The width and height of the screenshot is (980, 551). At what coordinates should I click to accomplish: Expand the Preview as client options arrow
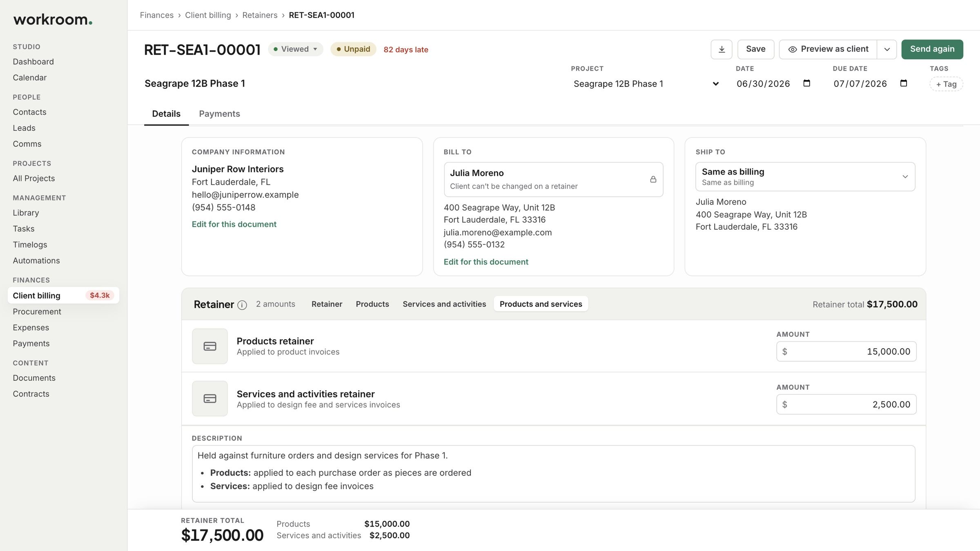(x=887, y=49)
